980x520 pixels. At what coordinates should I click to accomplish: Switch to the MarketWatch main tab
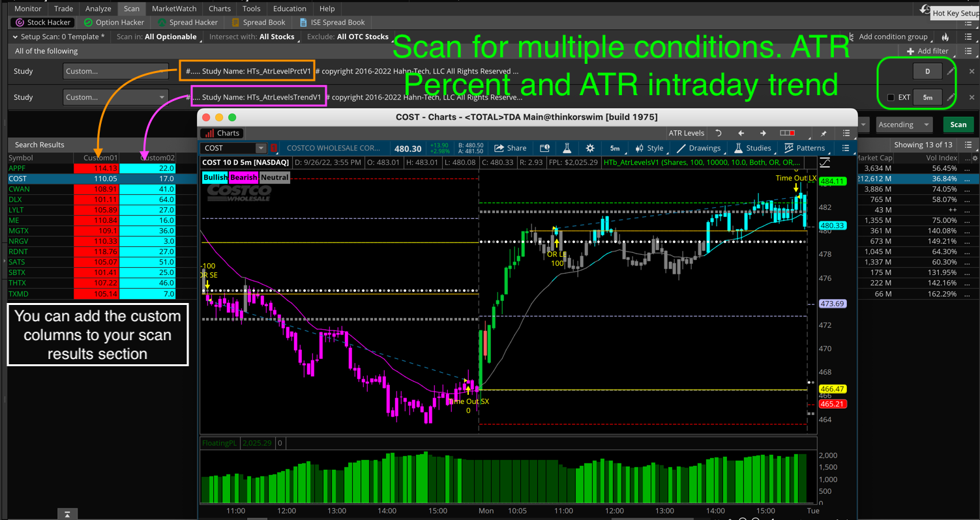[173, 8]
